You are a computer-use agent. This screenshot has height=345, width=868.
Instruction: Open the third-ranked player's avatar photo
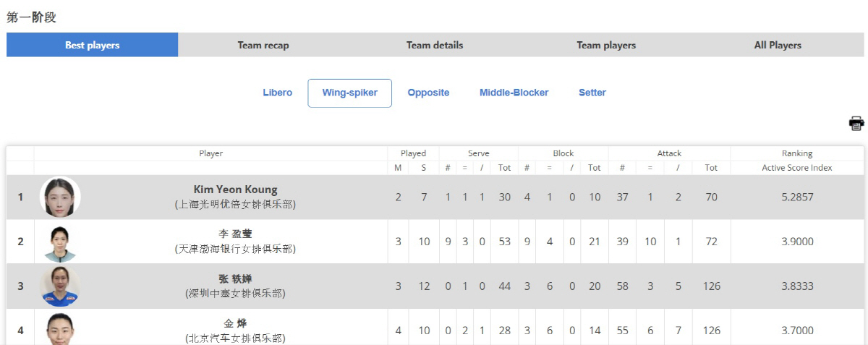(60, 286)
